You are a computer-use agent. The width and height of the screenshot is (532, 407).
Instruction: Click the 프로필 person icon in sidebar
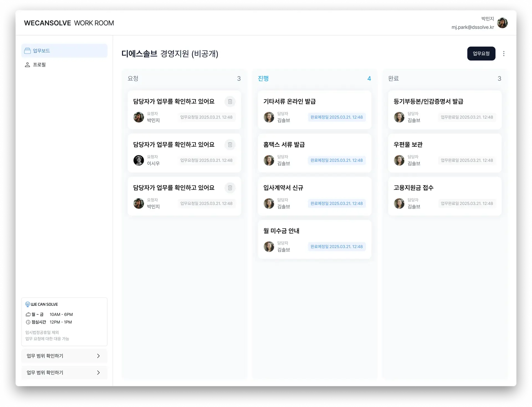pos(27,65)
